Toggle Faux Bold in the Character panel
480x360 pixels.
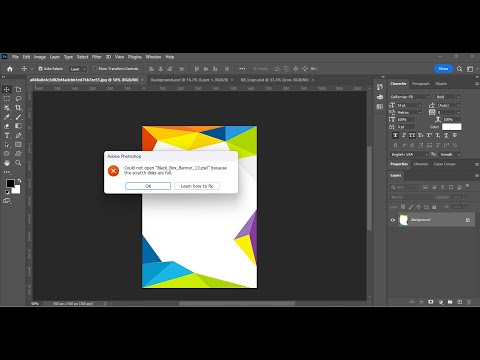tap(395, 135)
